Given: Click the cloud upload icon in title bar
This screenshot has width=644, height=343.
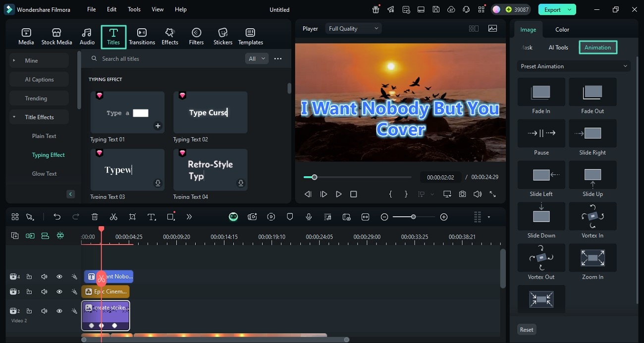Looking at the screenshot, I should point(451,9).
